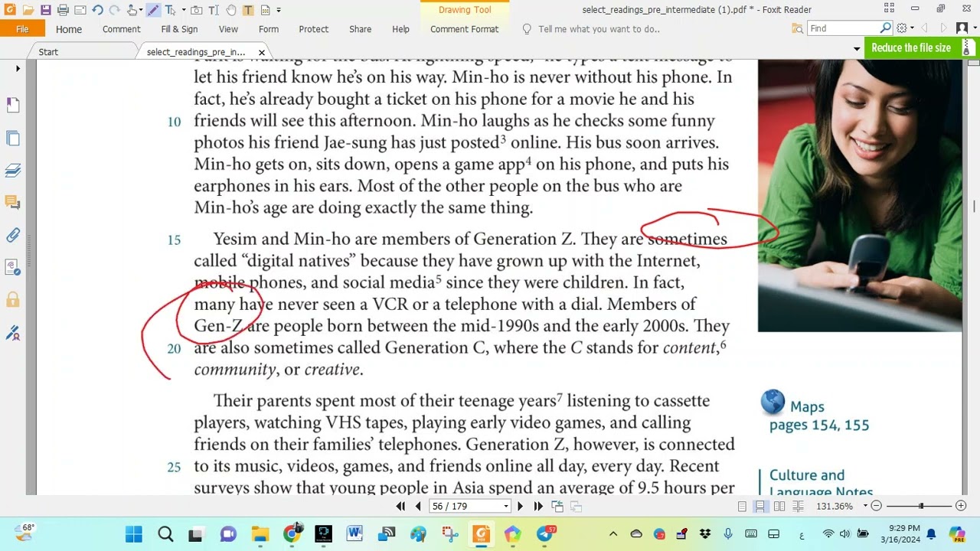
Task: Open the Protect ribbon tab
Action: coord(314,29)
